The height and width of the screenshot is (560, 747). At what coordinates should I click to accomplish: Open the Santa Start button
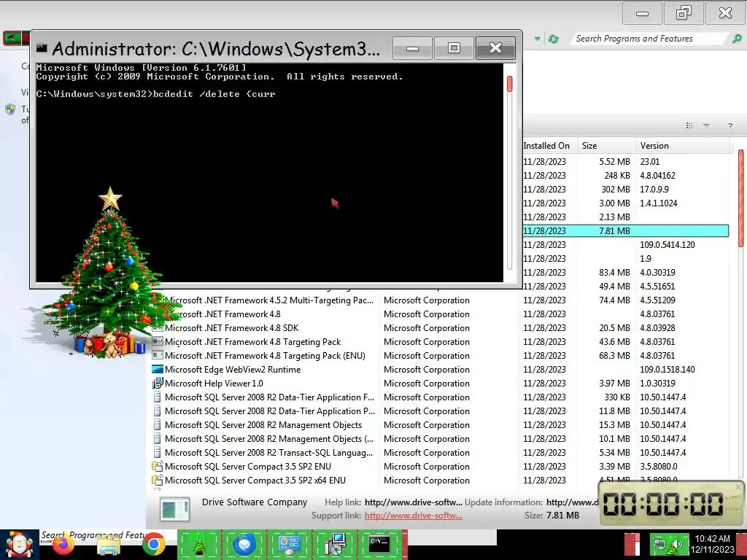click(x=19, y=545)
